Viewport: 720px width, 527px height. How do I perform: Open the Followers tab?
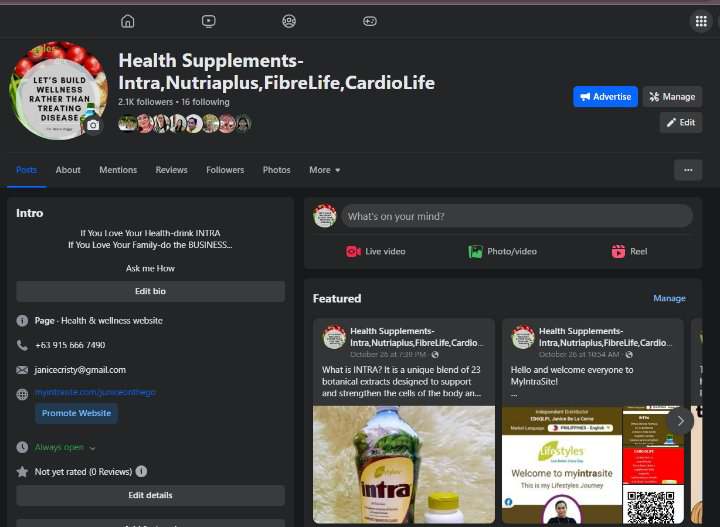(x=225, y=170)
